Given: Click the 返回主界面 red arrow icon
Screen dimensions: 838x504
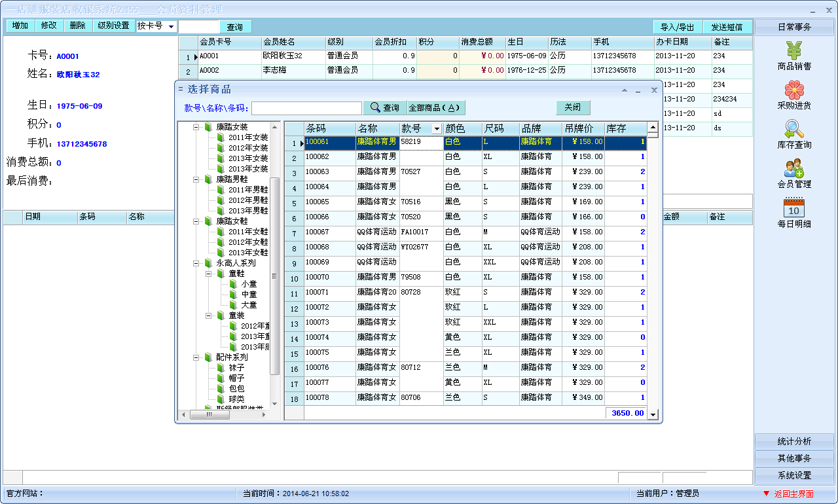Looking at the screenshot, I should click(766, 494).
